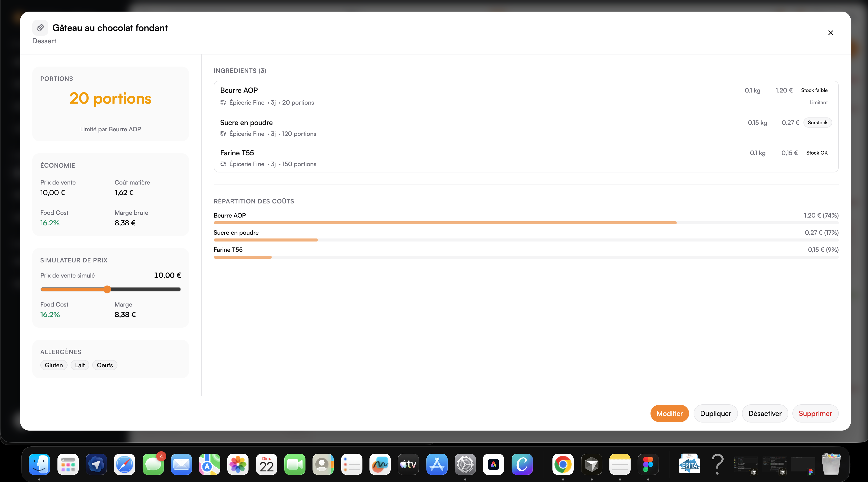
Task: Deactivate recipe with Désactiver button
Action: 765,413
